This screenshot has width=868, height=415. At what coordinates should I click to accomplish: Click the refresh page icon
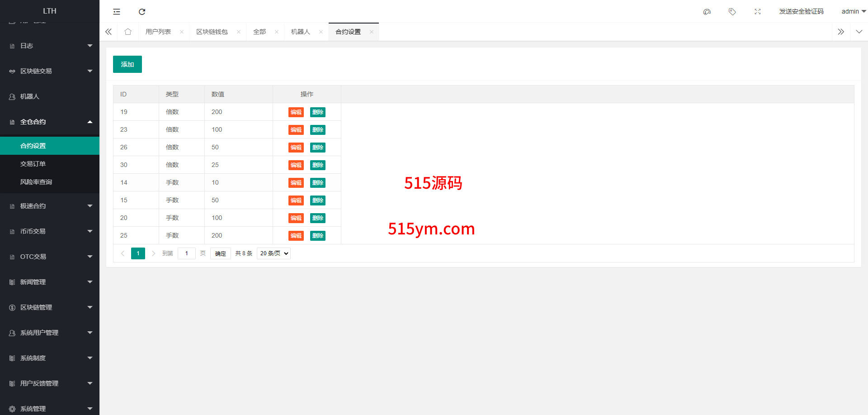(x=142, y=12)
